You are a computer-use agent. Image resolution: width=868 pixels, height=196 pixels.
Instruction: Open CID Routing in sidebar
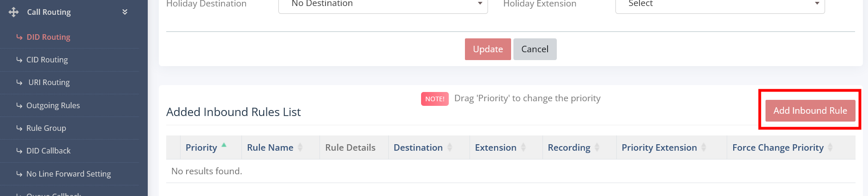(47, 60)
